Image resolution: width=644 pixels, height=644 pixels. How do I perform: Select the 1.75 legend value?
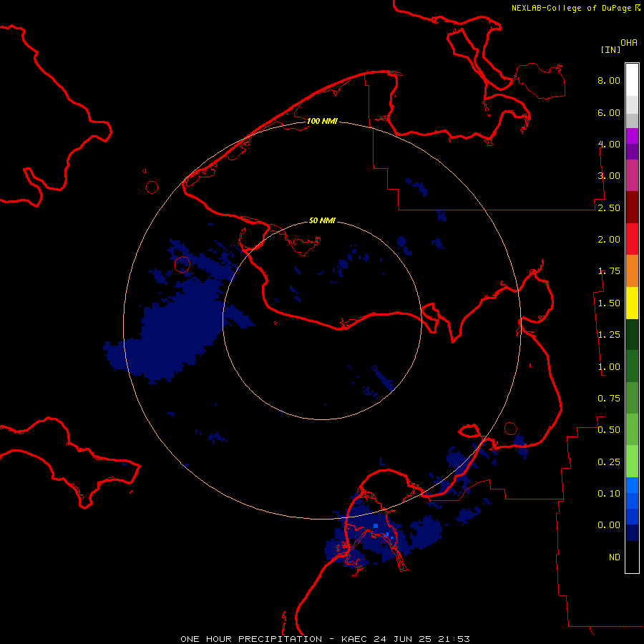tap(609, 271)
